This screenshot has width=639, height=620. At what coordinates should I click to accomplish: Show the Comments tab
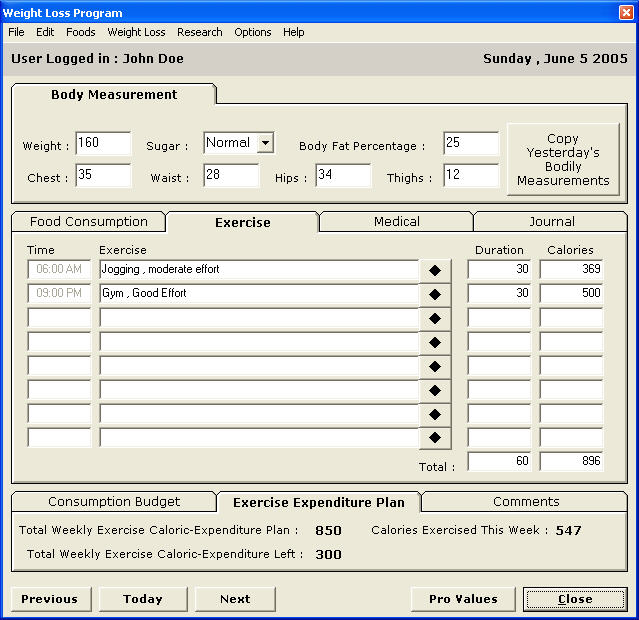click(526, 502)
